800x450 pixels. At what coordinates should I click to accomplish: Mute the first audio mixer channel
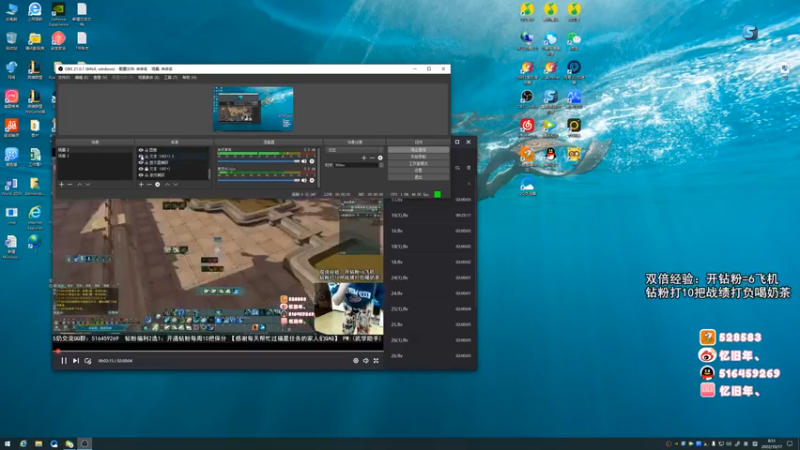tap(304, 161)
